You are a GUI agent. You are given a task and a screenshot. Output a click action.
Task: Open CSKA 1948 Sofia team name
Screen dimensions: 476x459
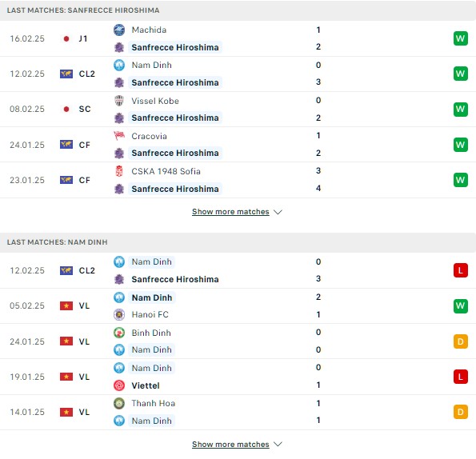(x=166, y=171)
